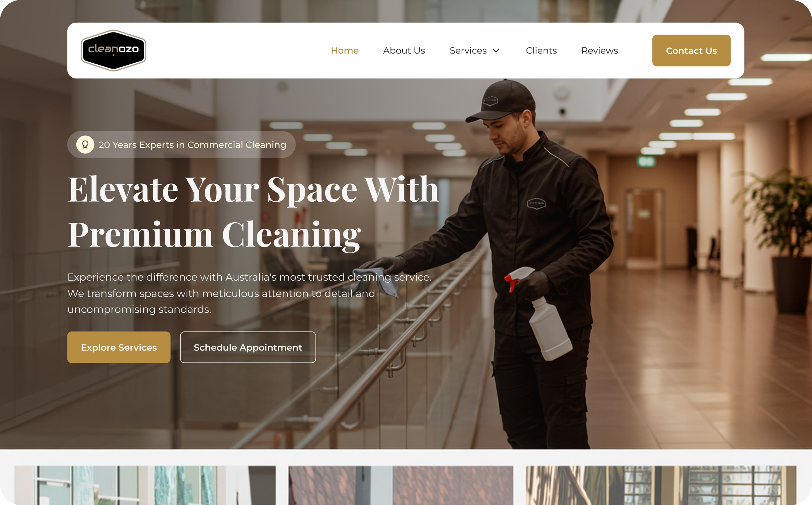Click the Elevate Your Space headline
The height and width of the screenshot is (505, 812).
point(253,211)
